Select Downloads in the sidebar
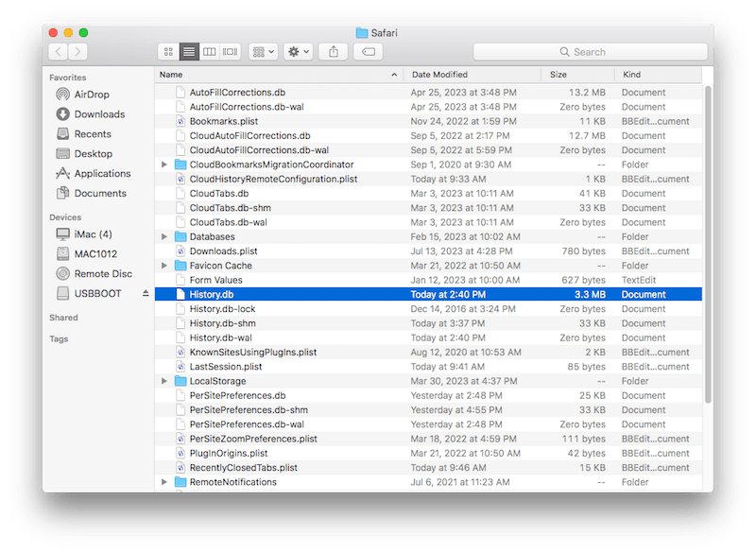 pos(98,114)
